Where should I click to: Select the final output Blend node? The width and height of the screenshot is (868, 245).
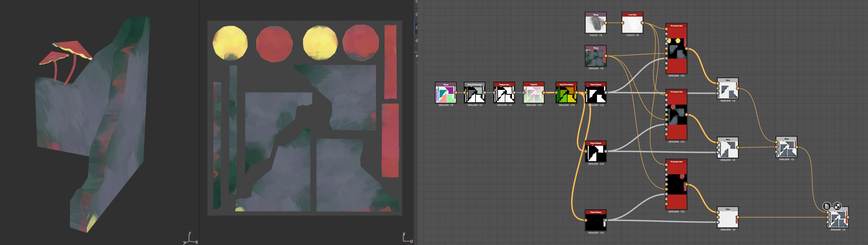click(838, 218)
